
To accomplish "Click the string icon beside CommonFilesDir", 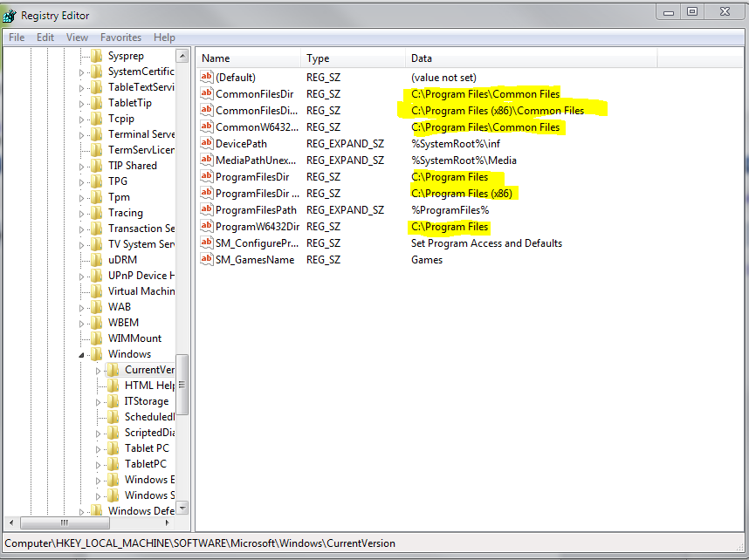I will coord(206,93).
